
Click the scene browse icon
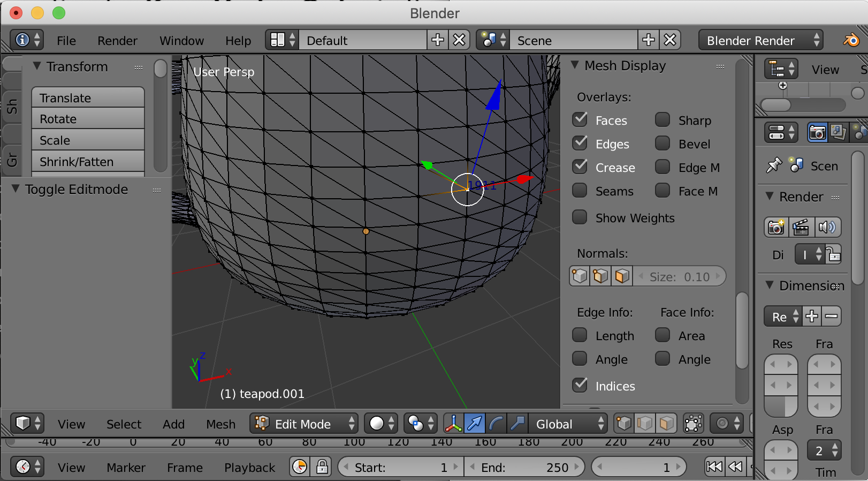[x=493, y=40]
